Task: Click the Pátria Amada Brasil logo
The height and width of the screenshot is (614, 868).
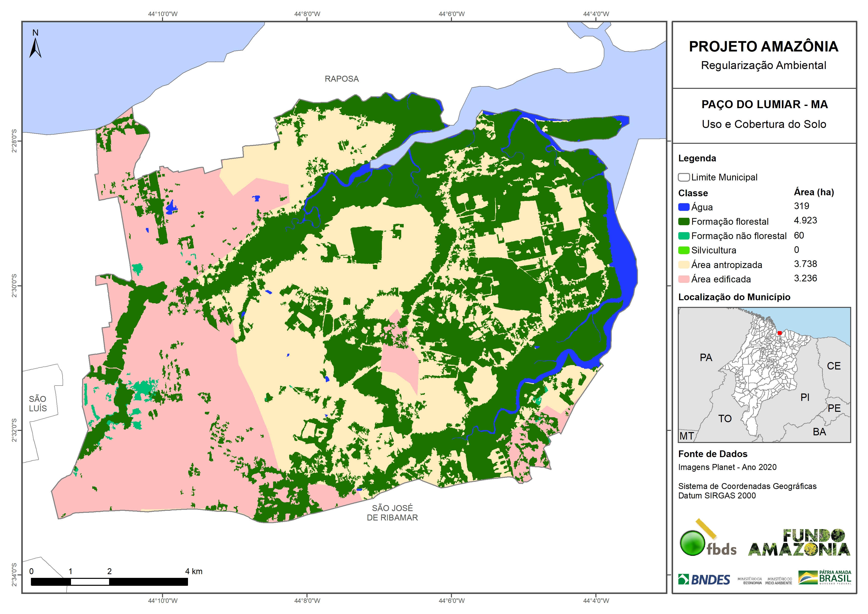Action: coord(824,577)
